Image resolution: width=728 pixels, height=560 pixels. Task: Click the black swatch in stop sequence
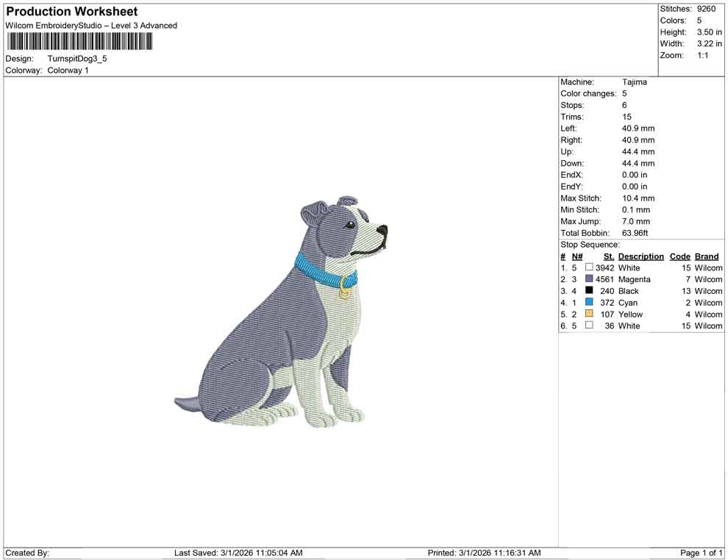click(x=589, y=290)
